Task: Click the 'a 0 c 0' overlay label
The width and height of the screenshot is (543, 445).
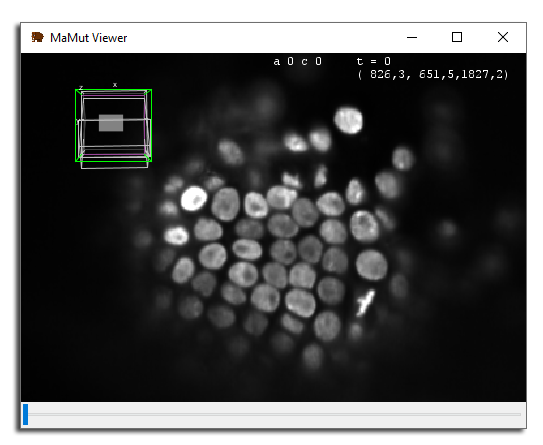Action: (x=297, y=61)
